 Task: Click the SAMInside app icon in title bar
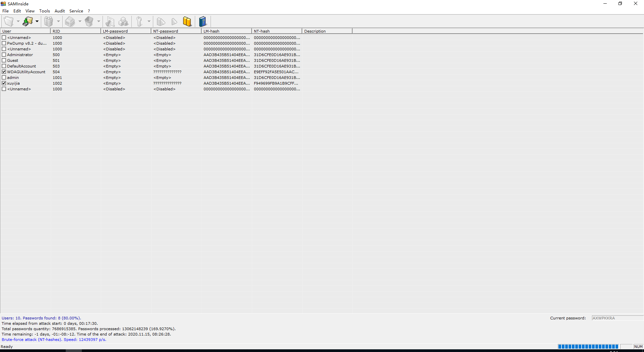coord(3,4)
